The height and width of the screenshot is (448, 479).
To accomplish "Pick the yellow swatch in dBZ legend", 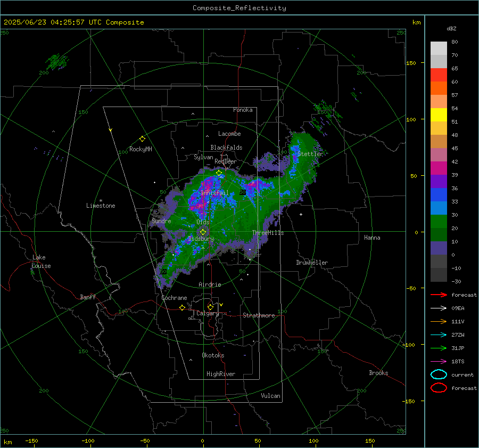I will tap(439, 115).
